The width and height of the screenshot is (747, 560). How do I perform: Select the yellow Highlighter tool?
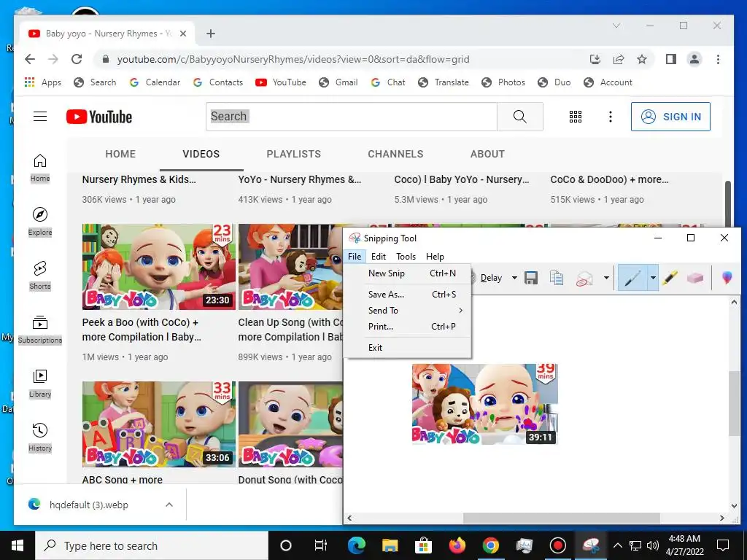[670, 278]
